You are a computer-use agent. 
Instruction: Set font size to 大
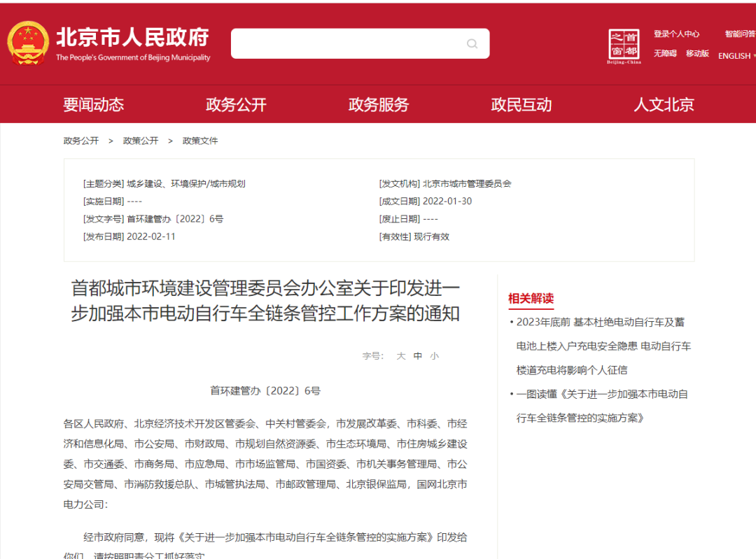400,356
